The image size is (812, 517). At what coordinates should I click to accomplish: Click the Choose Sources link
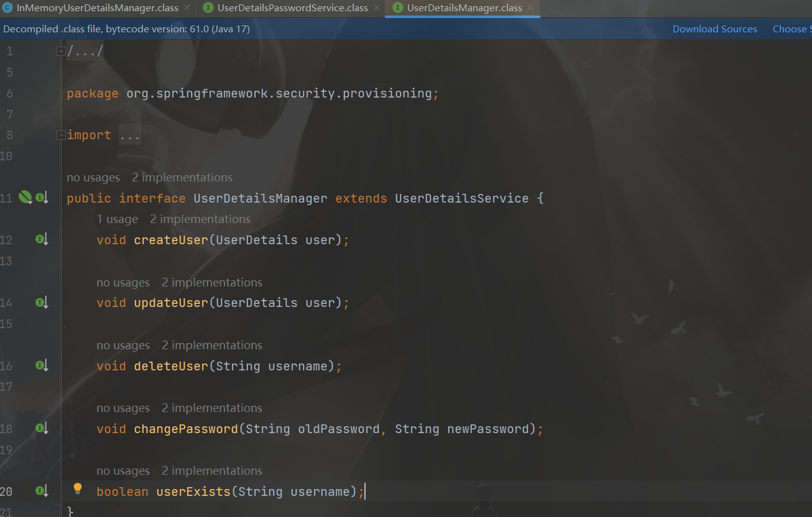point(791,29)
